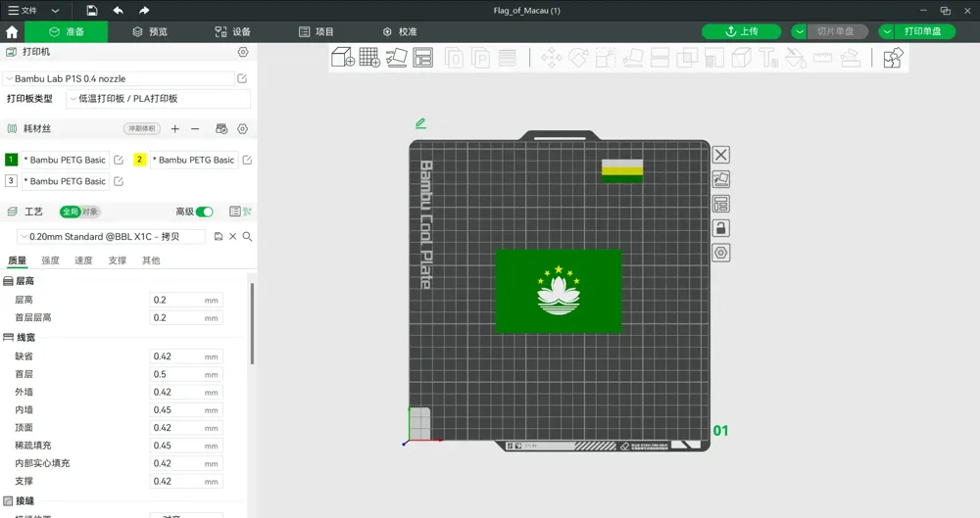980x518 pixels.
Task: Click the Add model cube icon
Action: (x=342, y=58)
